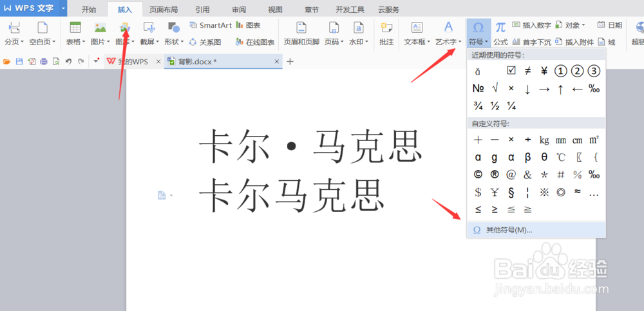Screen dimensions: 644x311
Task: Insert the № numero symbol
Action: pyautogui.click(x=478, y=88)
